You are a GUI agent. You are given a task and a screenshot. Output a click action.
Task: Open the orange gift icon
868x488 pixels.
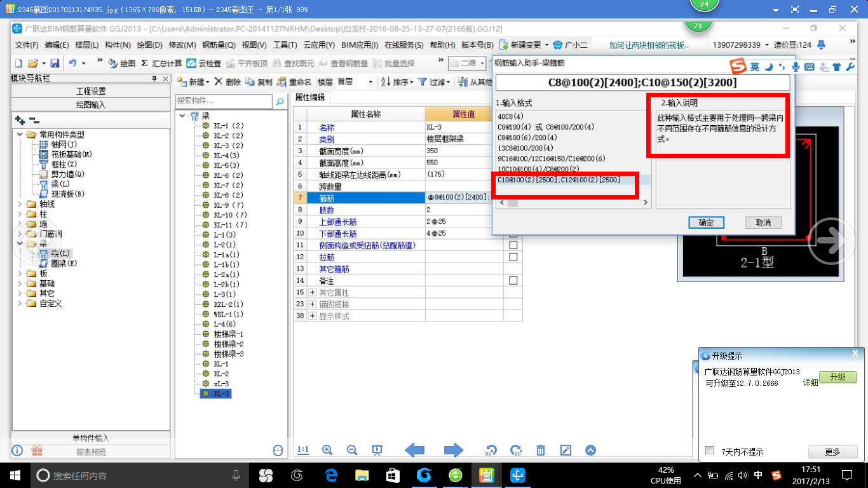(x=37, y=451)
